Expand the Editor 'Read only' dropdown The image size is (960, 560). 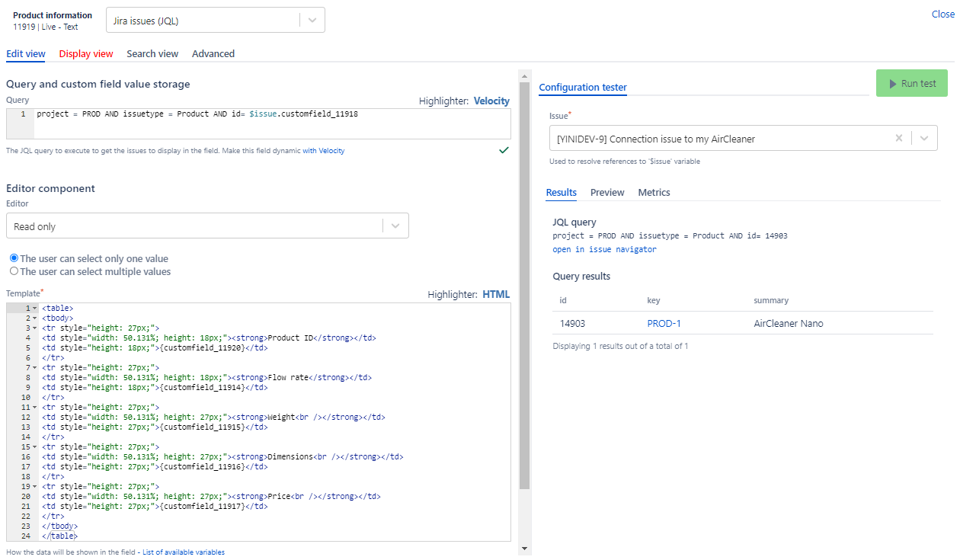395,226
